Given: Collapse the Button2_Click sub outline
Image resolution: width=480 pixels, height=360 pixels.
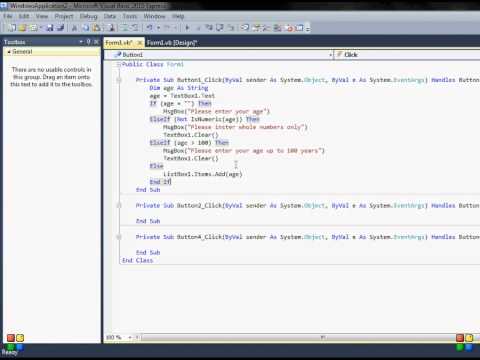Looking at the screenshot, I should 119,206.
